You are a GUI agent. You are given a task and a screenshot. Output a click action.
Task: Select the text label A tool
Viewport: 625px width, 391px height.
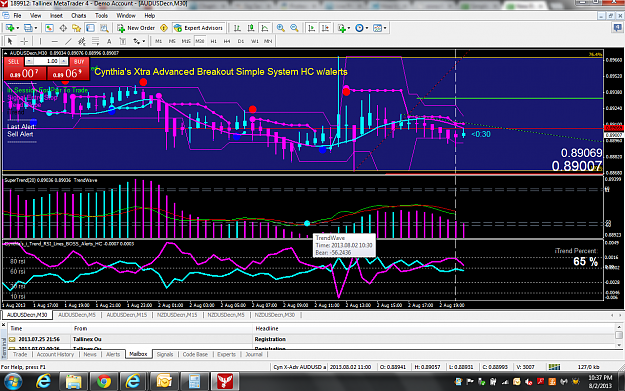pos(109,41)
